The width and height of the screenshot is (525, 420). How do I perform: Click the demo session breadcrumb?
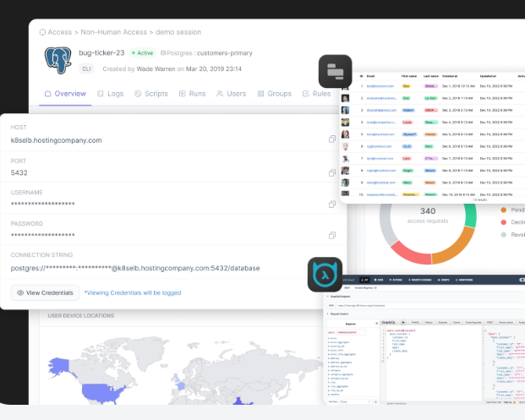point(178,32)
